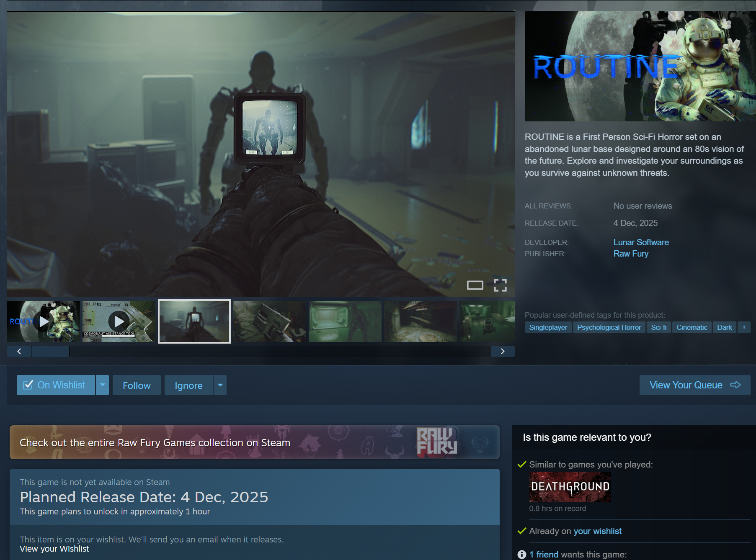Viewport: 756px width, 560px height.
Task: Select the Cinematic tag
Action: pyautogui.click(x=691, y=327)
